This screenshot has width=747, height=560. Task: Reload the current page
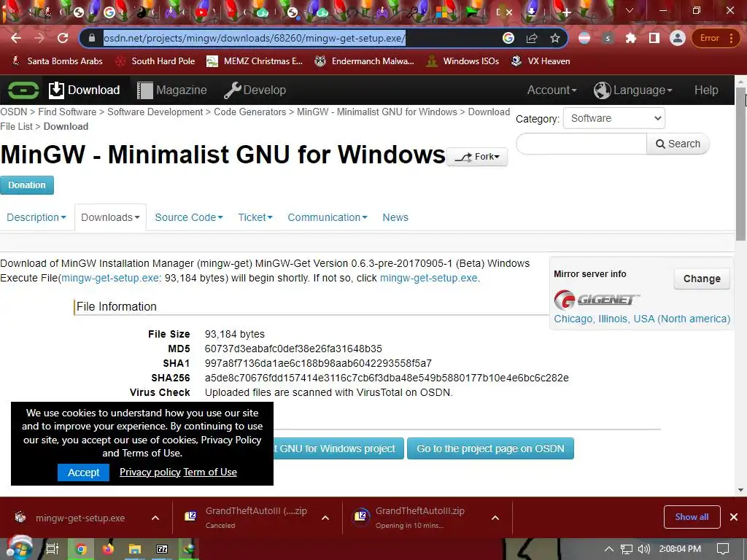pos(63,38)
